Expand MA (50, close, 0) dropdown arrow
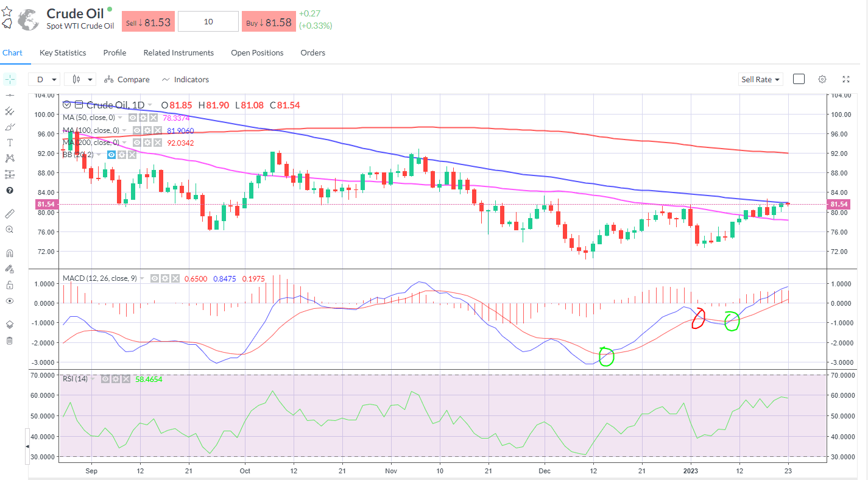The height and width of the screenshot is (480, 868). pos(120,118)
